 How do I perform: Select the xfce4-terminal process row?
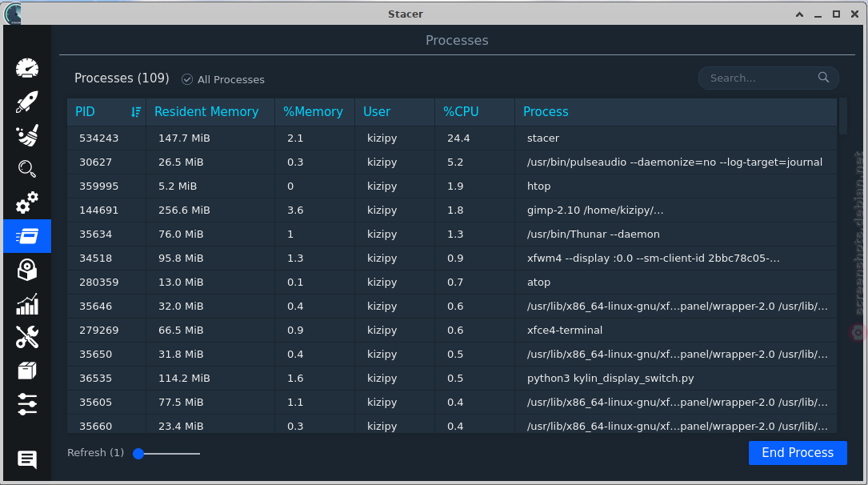click(x=452, y=330)
